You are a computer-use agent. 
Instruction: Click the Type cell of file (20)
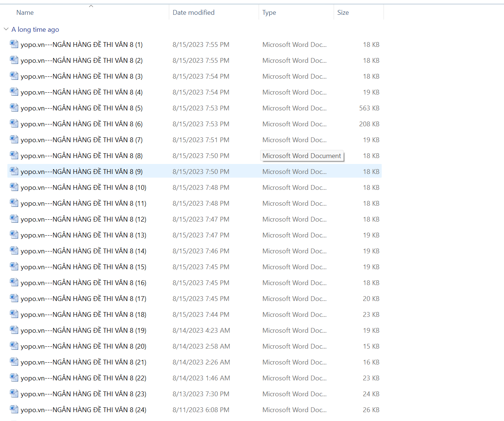pos(294,346)
